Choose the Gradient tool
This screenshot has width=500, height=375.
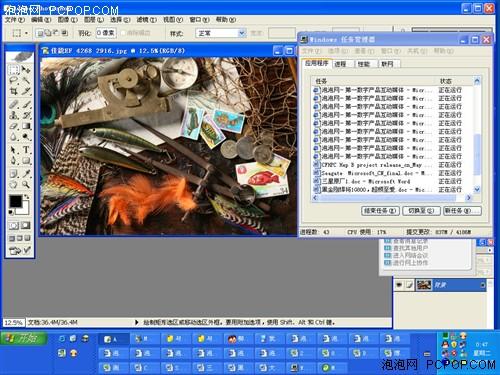point(26,126)
